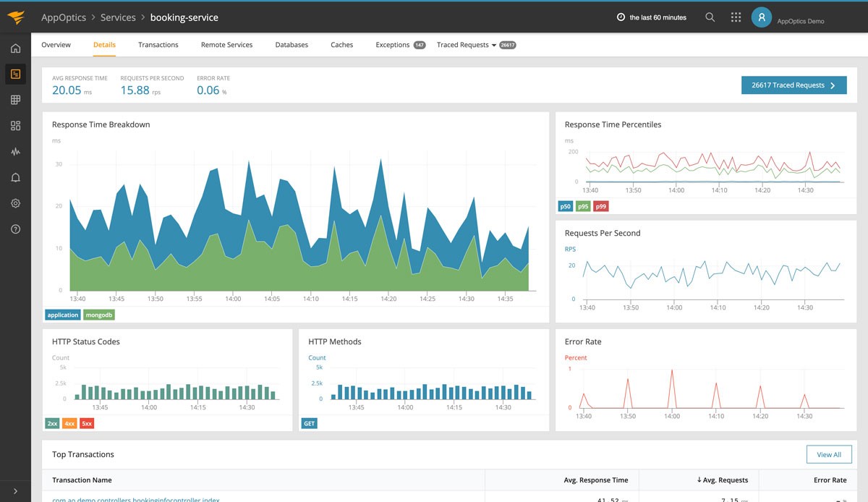
Task: Switch to the Databases tab
Action: point(292,45)
